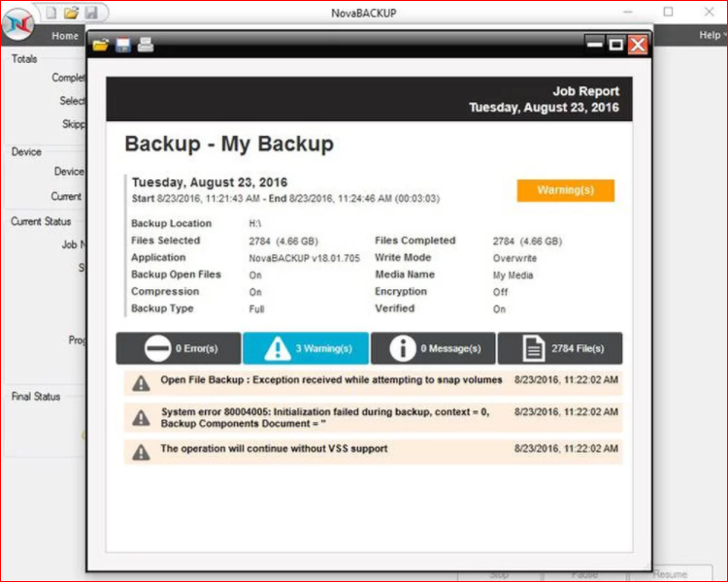728x582 pixels.
Task: Click 'Final Status' label in NovaBACKUP window
Action: pyautogui.click(x=36, y=397)
